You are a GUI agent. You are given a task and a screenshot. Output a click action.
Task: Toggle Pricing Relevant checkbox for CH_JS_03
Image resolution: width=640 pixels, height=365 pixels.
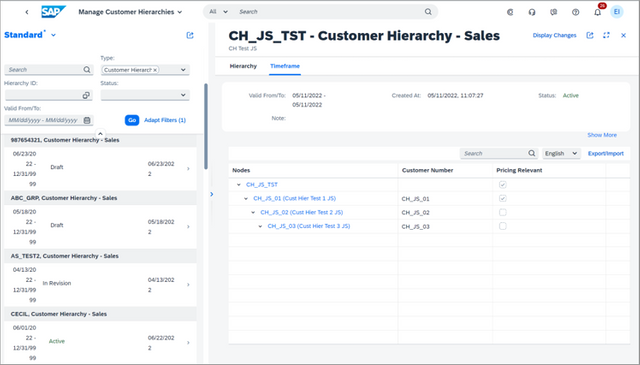[x=502, y=226]
